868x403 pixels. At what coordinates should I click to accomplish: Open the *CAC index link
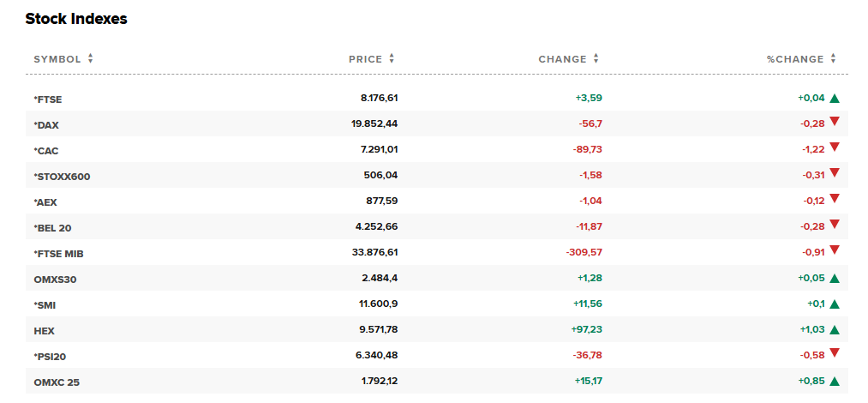(x=46, y=151)
